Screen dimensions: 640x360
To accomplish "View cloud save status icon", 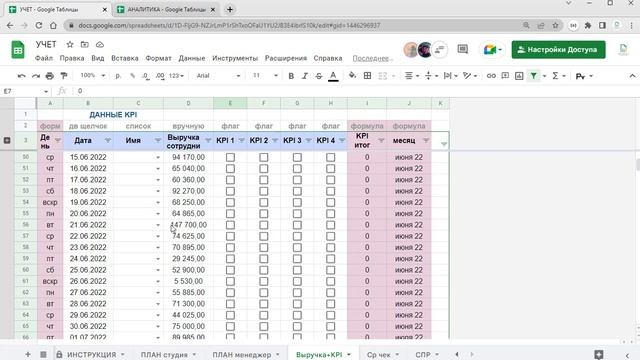I will [100, 44].
